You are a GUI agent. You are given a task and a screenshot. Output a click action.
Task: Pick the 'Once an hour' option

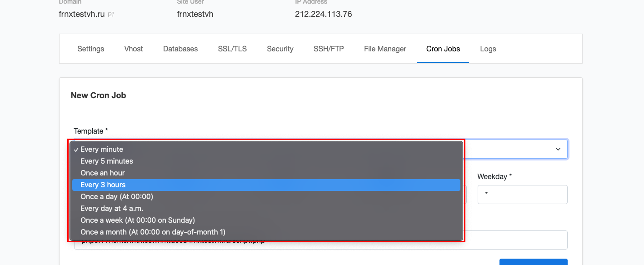(266, 173)
